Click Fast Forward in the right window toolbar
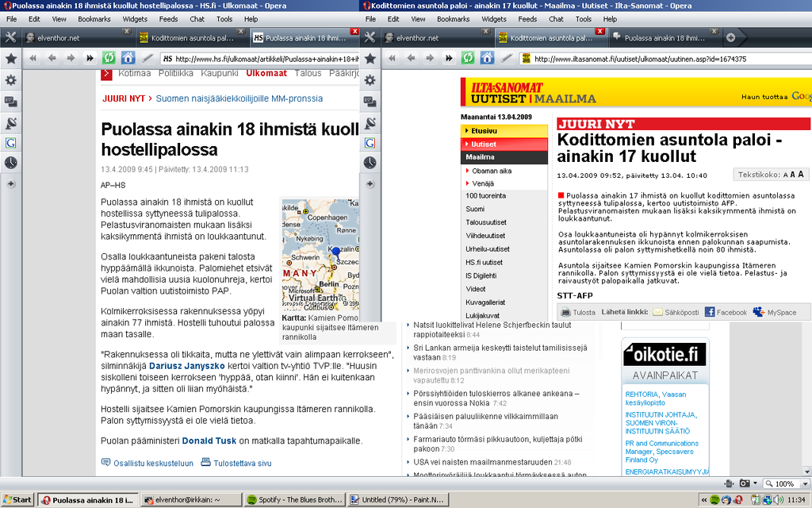 pos(449,59)
